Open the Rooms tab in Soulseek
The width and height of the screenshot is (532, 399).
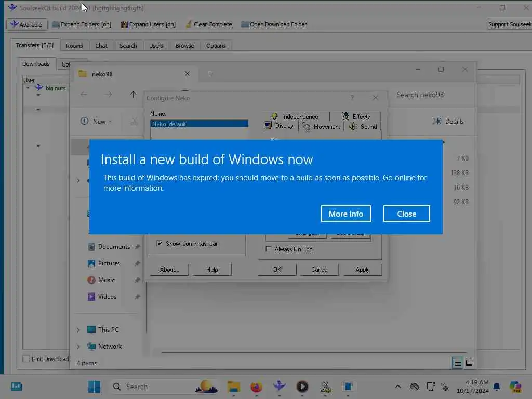[74, 46]
